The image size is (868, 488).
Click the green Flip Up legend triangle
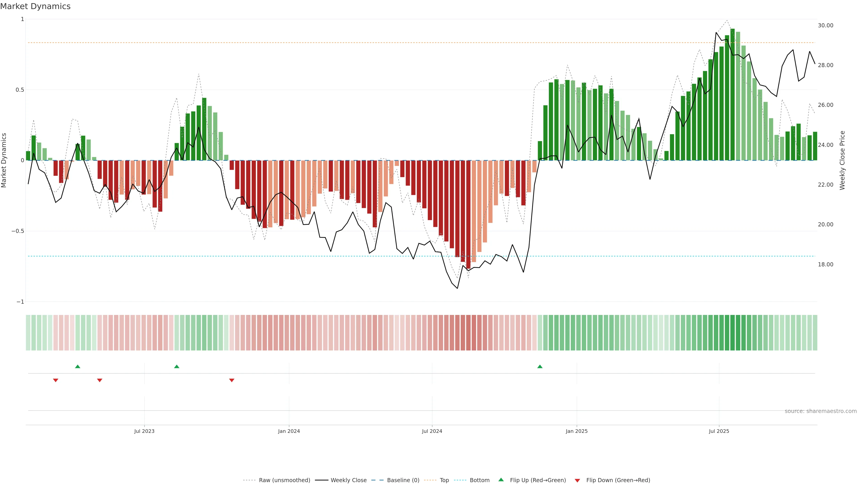pyautogui.click(x=501, y=480)
